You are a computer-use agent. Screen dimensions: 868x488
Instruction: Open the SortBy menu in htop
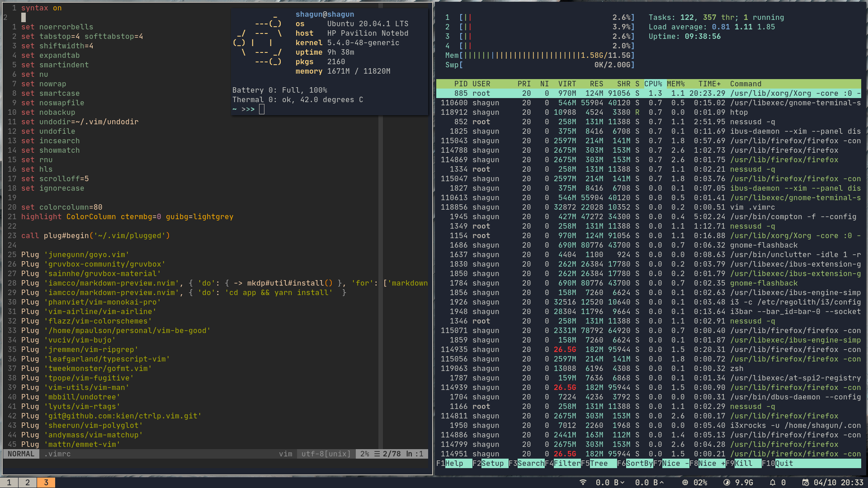(x=639, y=464)
